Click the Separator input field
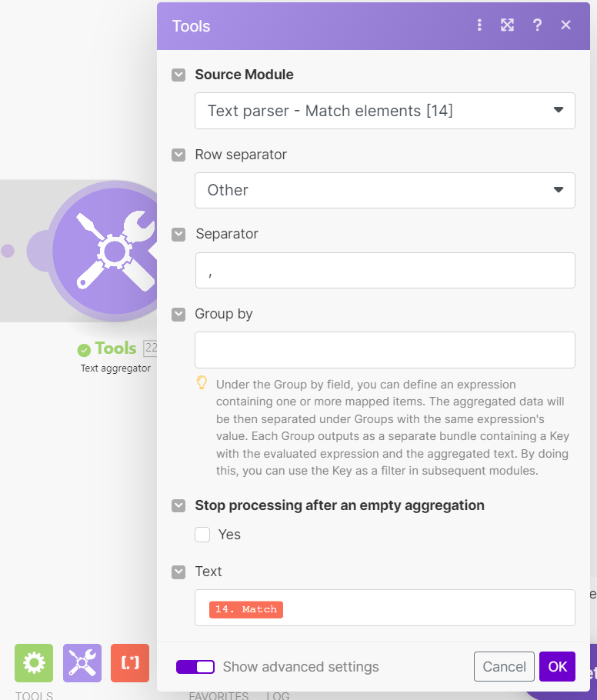 coord(385,271)
